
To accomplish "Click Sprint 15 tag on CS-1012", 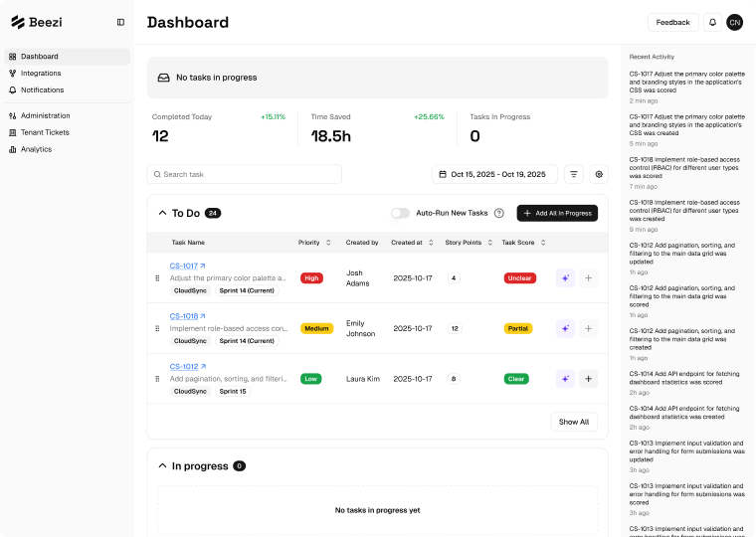I will 233,392.
